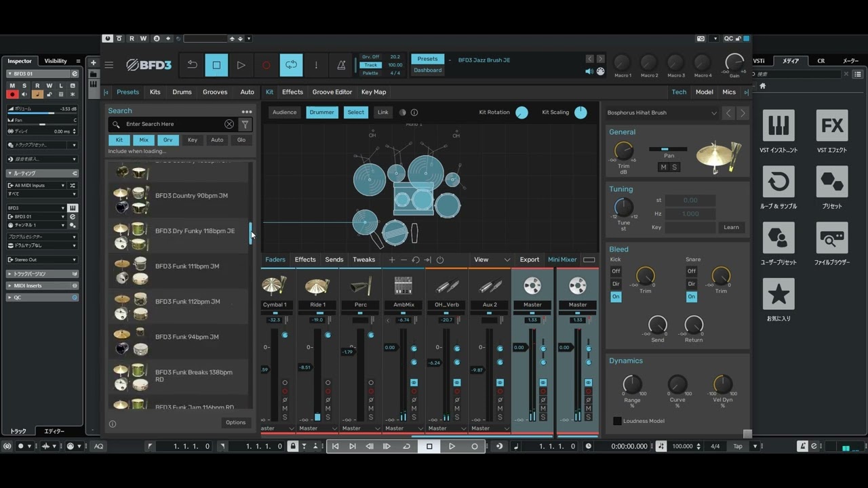Open Loops & Samples media tile
The image size is (868, 488).
[x=778, y=182]
